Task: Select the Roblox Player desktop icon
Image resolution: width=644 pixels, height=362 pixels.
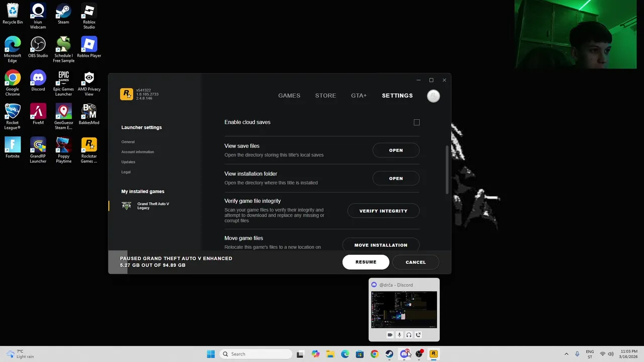Action: pos(89,48)
